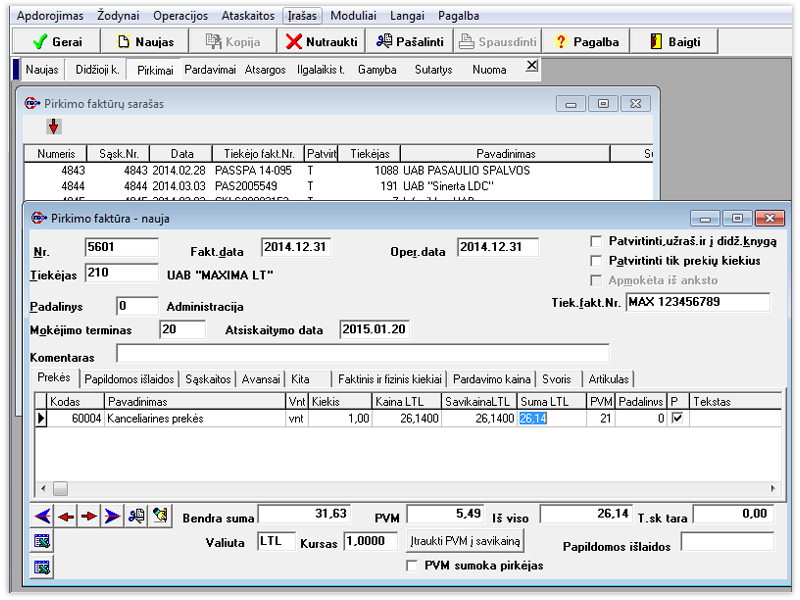
Task: Switch to the Pardavimai module tab
Action: point(210,69)
